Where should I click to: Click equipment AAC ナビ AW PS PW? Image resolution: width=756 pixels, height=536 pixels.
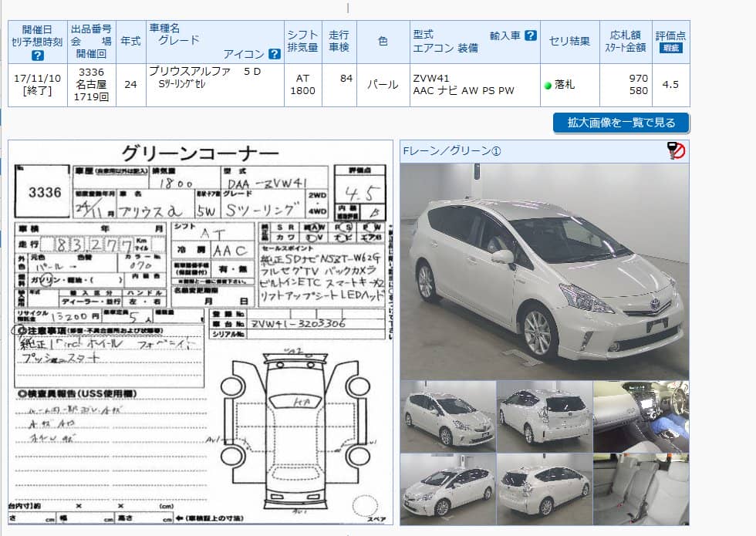tap(464, 91)
